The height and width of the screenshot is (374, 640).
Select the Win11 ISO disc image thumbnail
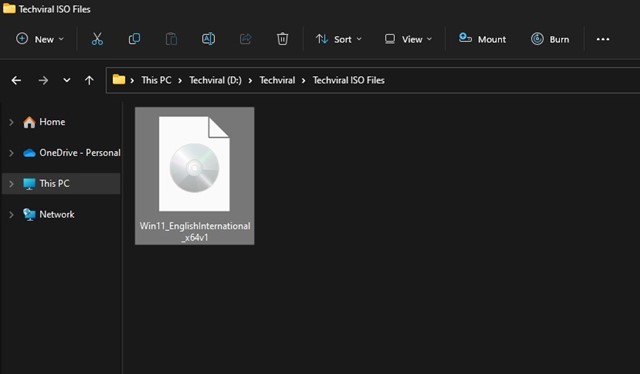[194, 164]
